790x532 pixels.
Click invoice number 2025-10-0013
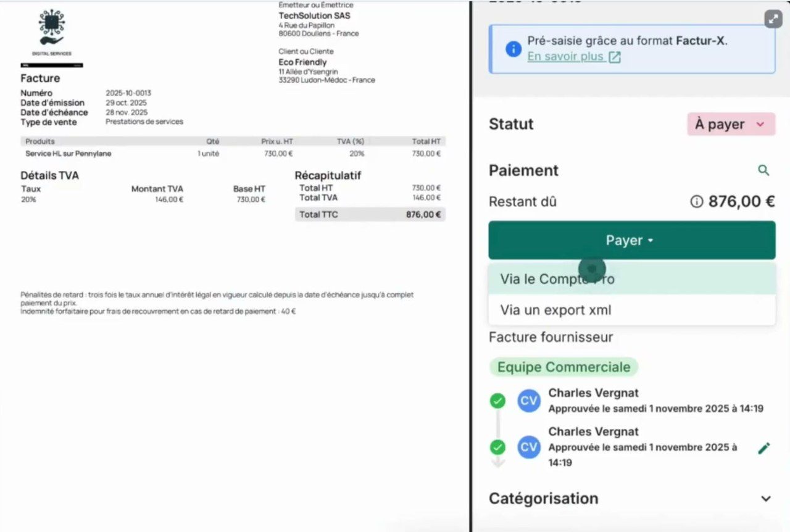pos(128,93)
